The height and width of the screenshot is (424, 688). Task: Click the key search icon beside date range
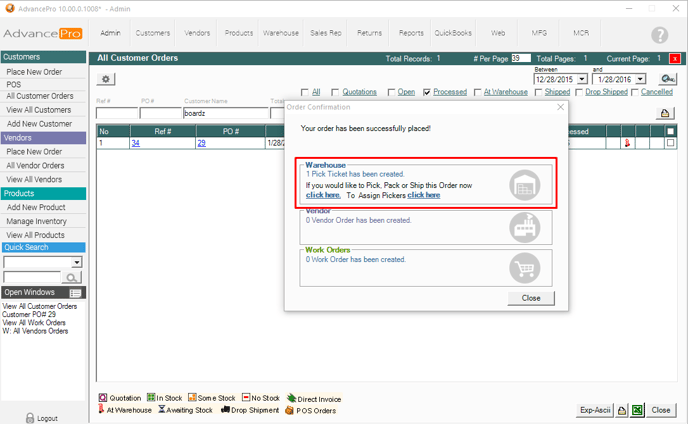(x=667, y=79)
